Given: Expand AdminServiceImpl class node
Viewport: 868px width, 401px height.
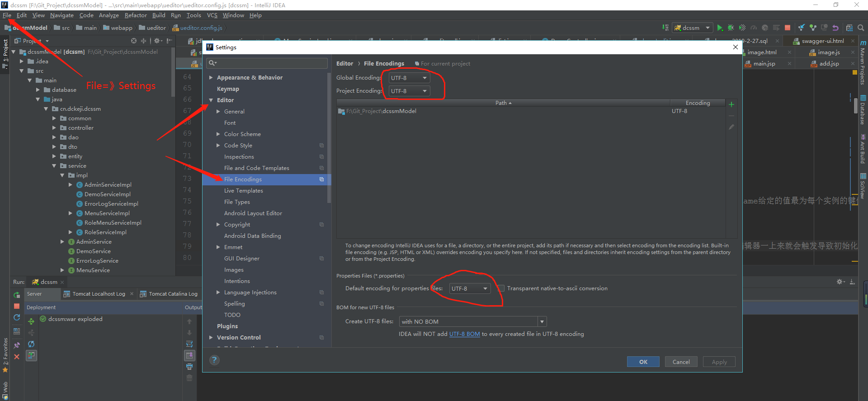Looking at the screenshot, I should click(71, 185).
